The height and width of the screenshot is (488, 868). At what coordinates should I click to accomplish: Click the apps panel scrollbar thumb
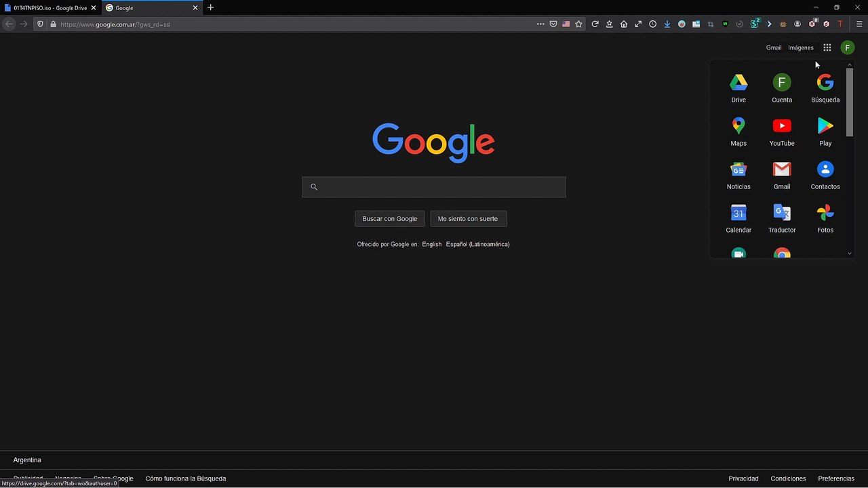850,102
